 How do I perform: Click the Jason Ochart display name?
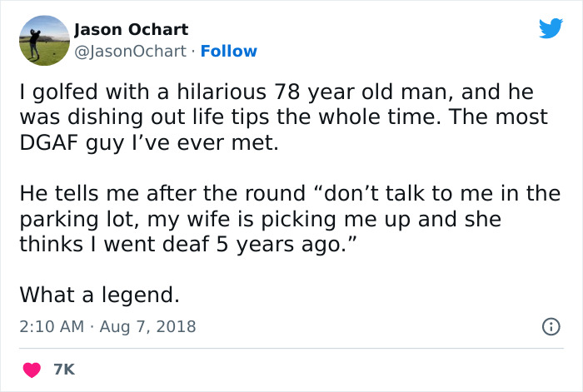(x=132, y=30)
